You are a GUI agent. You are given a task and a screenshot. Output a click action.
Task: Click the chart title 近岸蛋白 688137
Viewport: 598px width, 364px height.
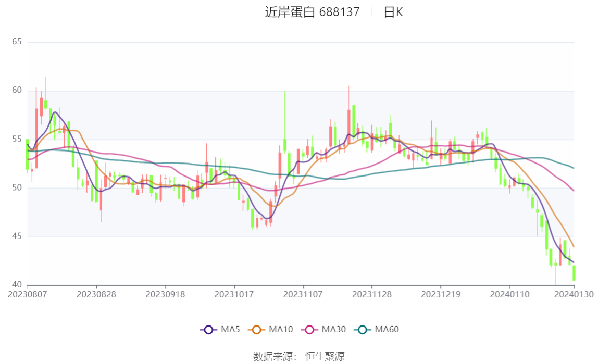tap(313, 12)
